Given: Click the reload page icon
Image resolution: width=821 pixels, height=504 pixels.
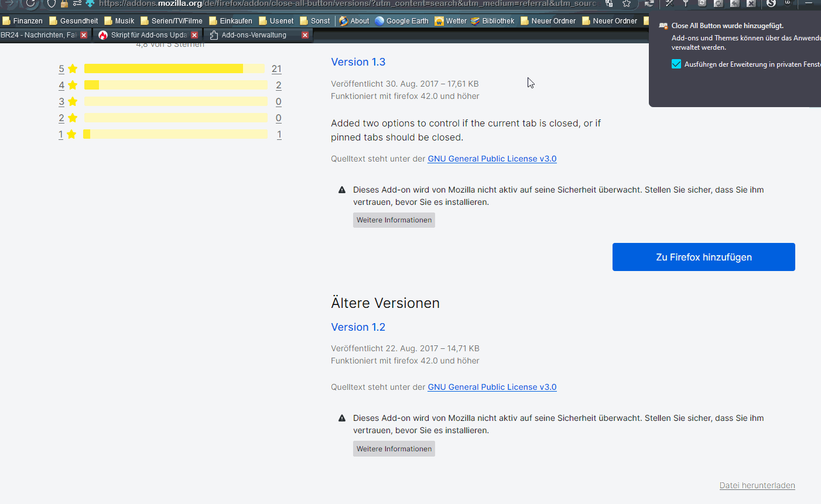Looking at the screenshot, I should click(x=30, y=4).
